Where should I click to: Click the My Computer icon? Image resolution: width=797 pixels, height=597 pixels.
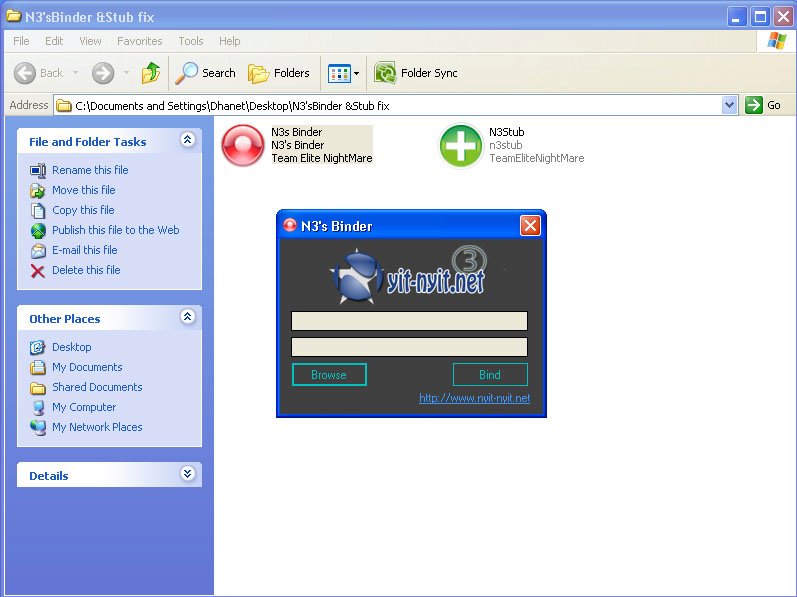point(38,407)
